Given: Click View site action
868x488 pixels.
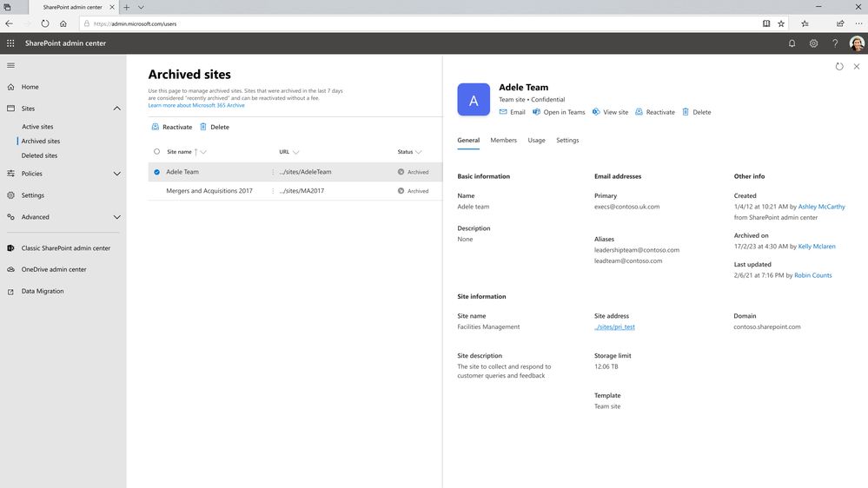Looking at the screenshot, I should pyautogui.click(x=610, y=112).
